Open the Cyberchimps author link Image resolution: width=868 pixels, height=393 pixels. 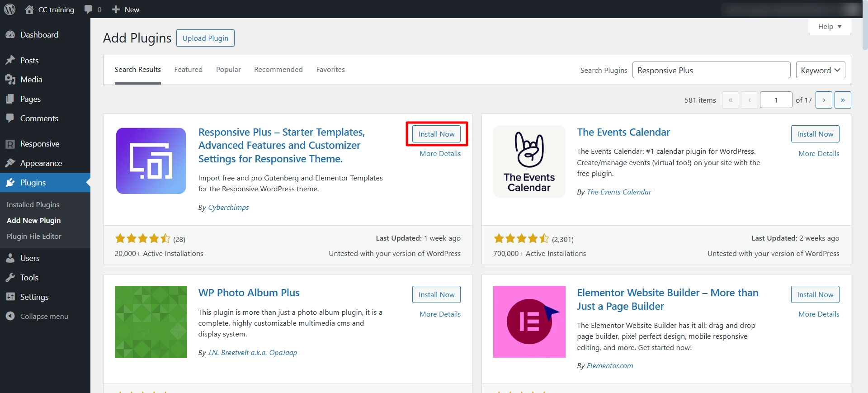click(x=228, y=208)
